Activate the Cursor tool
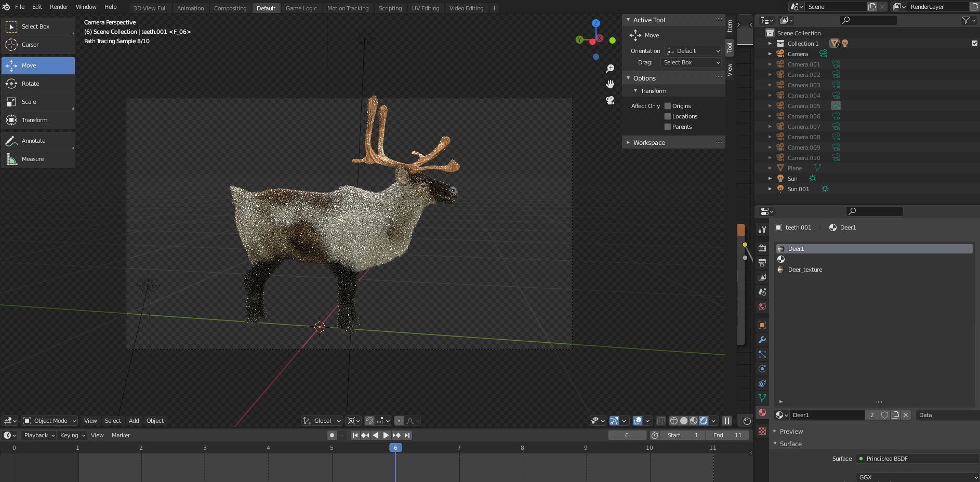Viewport: 980px width, 482px height. [38, 45]
